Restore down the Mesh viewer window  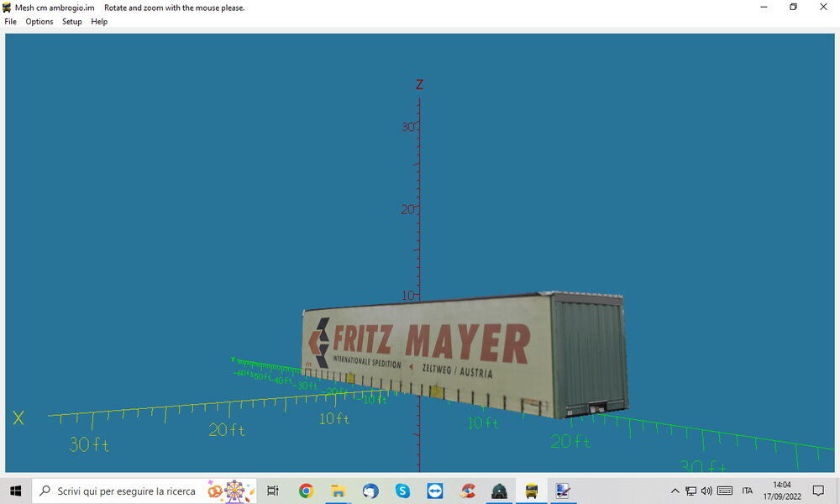tap(794, 7)
